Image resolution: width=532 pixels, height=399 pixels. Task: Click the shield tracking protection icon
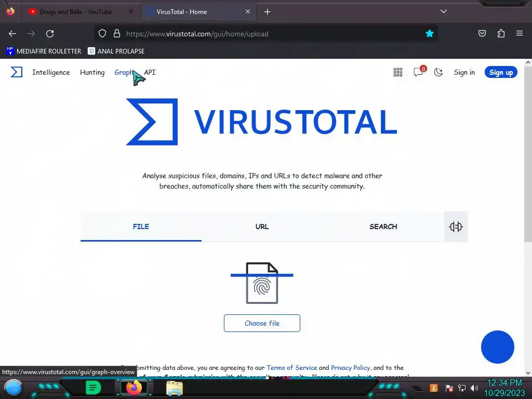coord(102,34)
